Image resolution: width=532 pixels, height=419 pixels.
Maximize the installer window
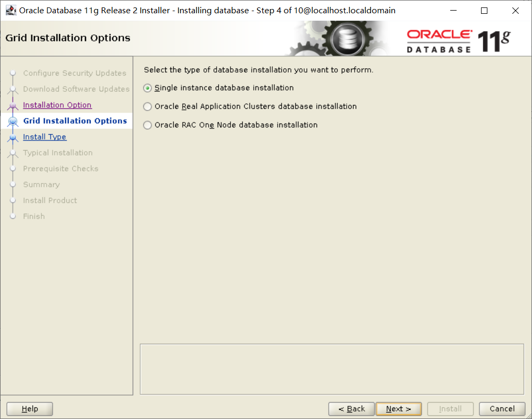click(484, 11)
